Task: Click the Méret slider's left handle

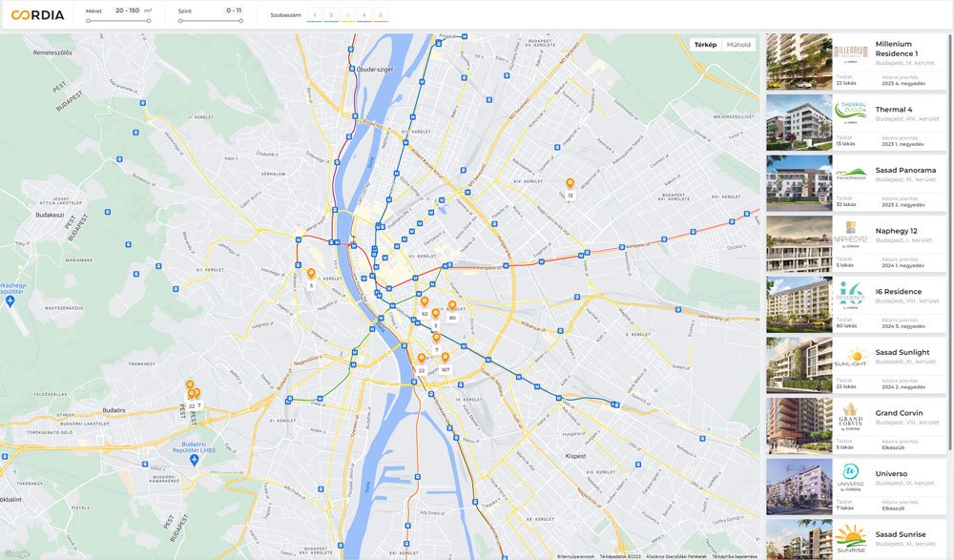Action: [88, 20]
